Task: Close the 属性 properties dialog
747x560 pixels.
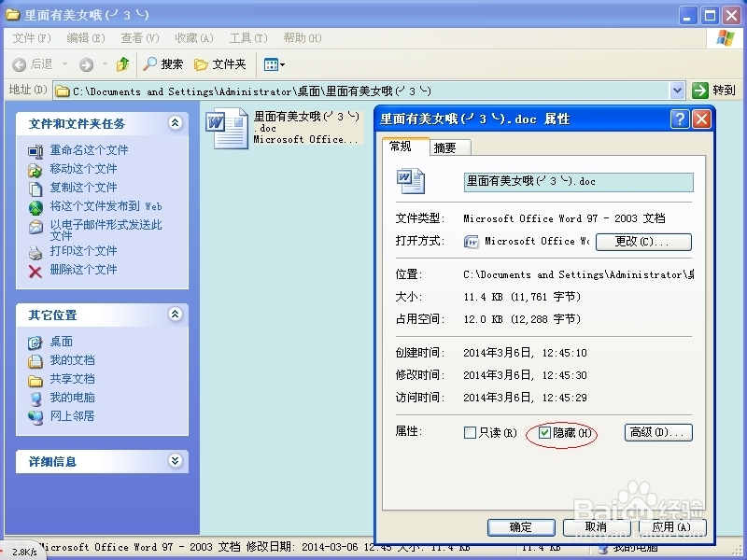Action: click(x=701, y=119)
